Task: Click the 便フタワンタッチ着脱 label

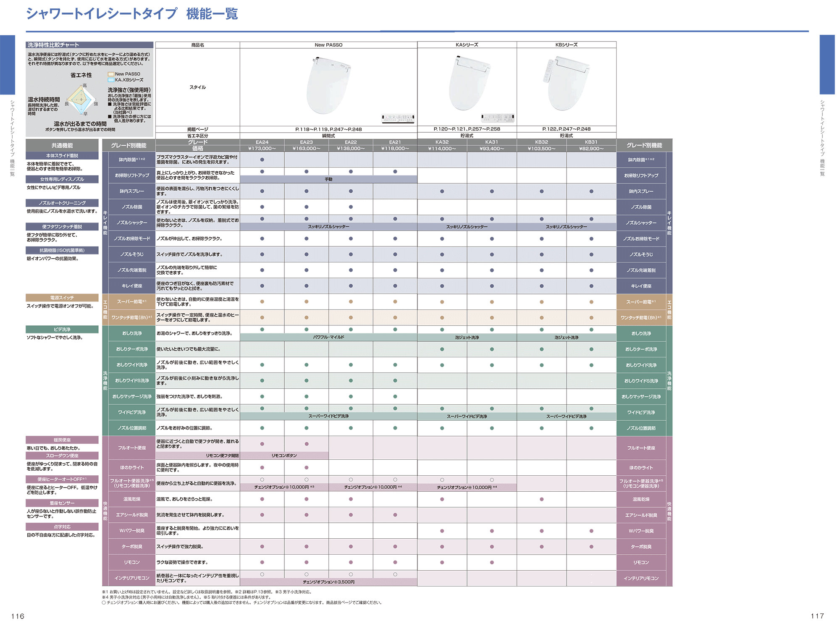Action: click(62, 227)
